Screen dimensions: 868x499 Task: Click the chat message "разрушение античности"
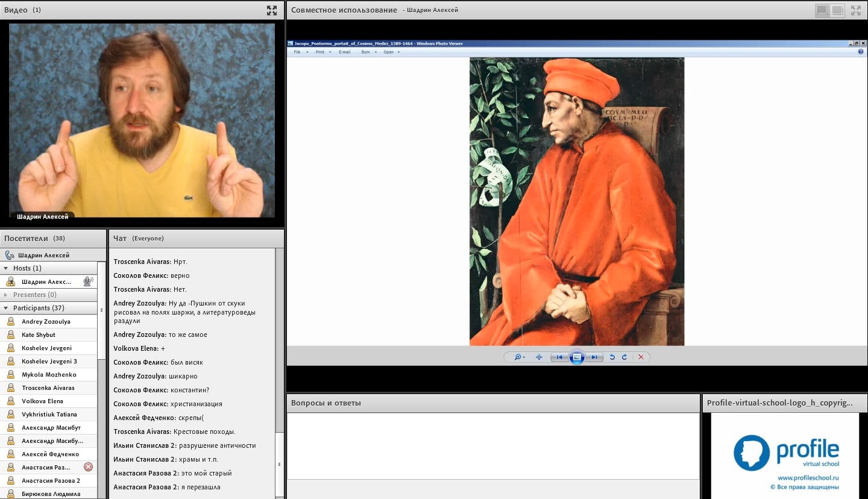pos(218,445)
